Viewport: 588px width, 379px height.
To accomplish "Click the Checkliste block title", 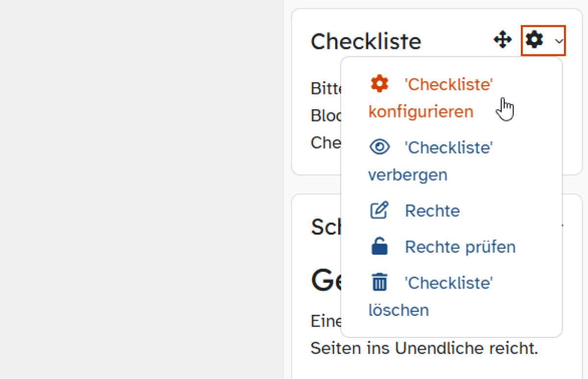I will click(366, 42).
